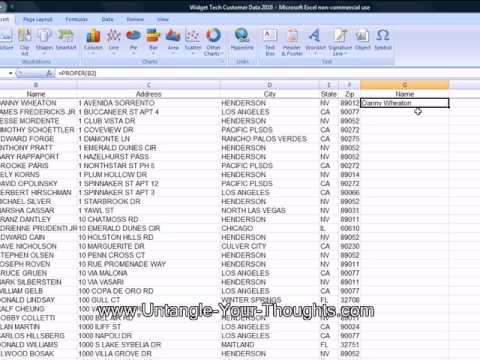This screenshot has height=360, width=480.
Task: Select cell 1000 NAPOLI DR
Action: click(148, 336)
